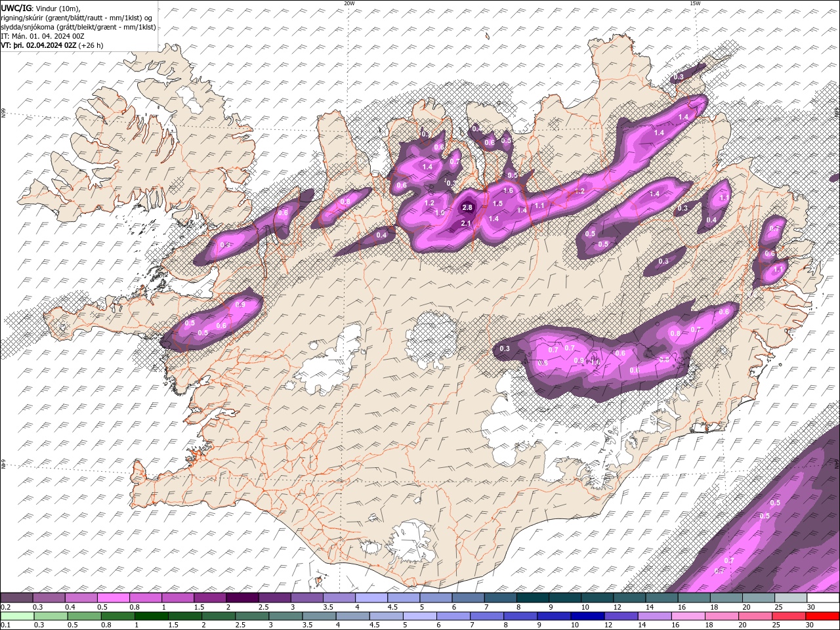
Task: Click the UWC/IG title text
Action: [16, 8]
